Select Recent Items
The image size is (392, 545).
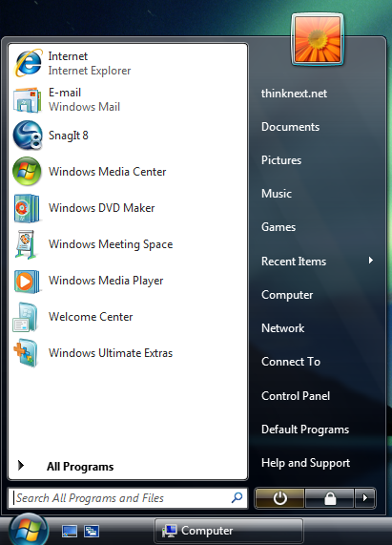click(x=294, y=262)
